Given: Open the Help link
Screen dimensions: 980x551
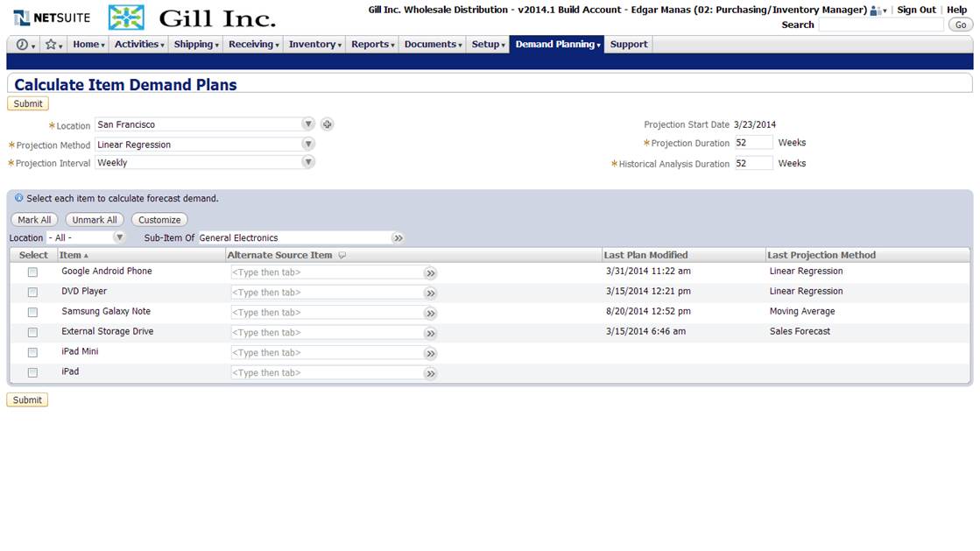Looking at the screenshot, I should [x=956, y=10].
